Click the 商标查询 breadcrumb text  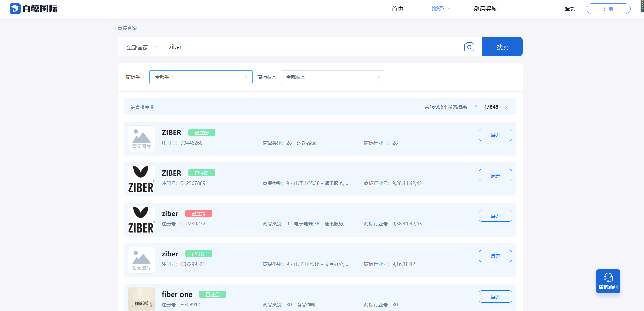pyautogui.click(x=127, y=28)
